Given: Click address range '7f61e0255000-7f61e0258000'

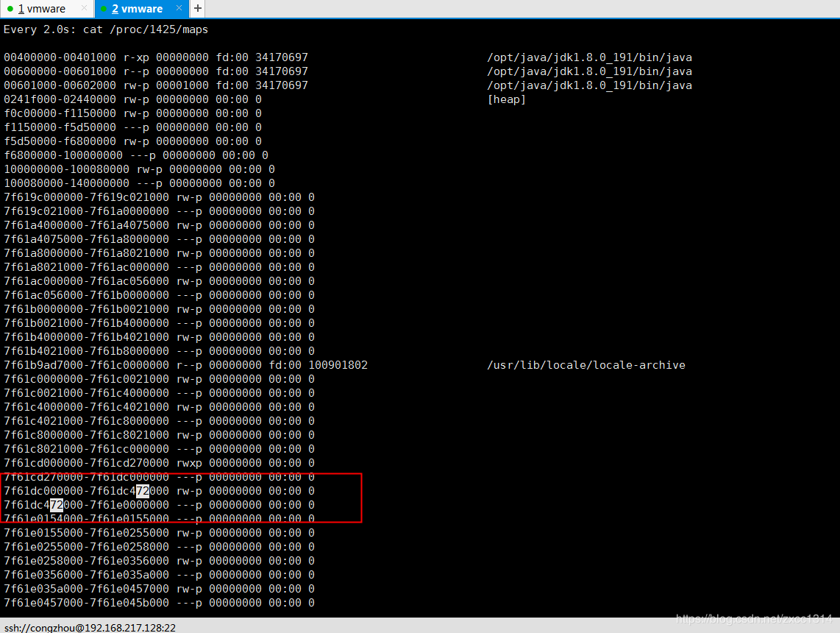Looking at the screenshot, I should coord(86,547).
